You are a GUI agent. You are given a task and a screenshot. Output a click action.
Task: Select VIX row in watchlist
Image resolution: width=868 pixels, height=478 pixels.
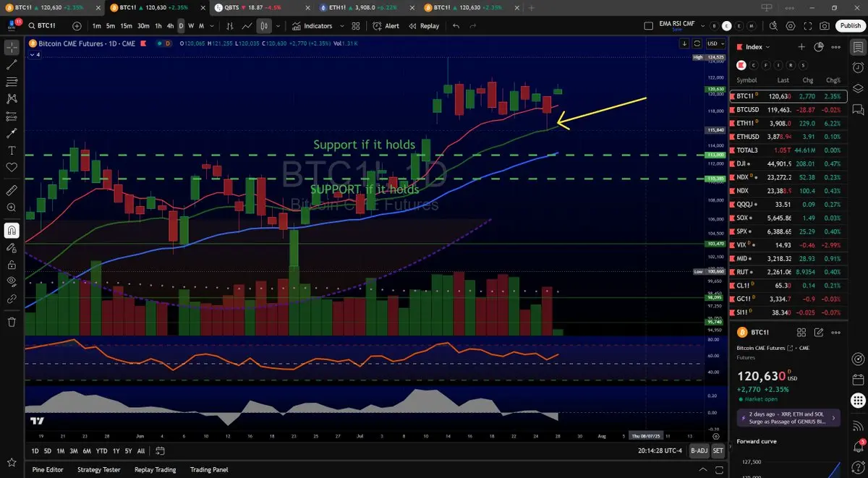point(788,245)
